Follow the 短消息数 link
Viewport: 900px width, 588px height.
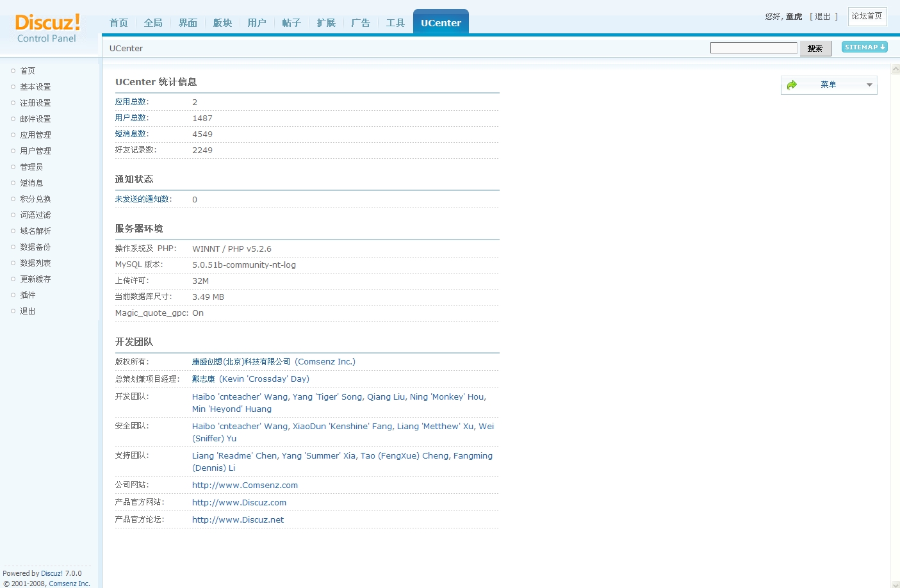(x=131, y=134)
